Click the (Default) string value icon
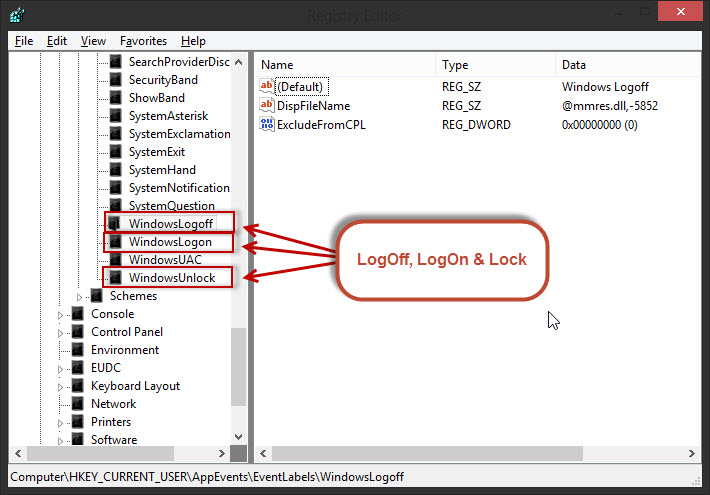 267,86
